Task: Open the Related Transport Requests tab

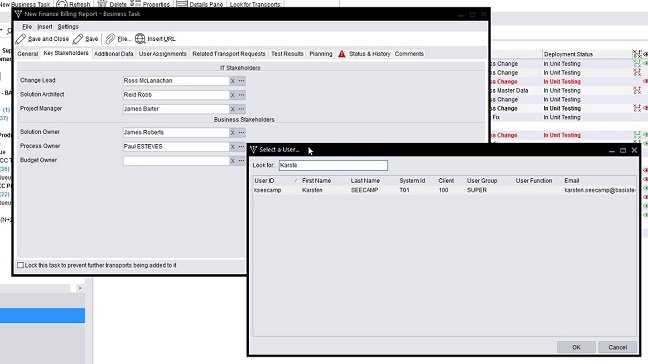Action: (229, 54)
